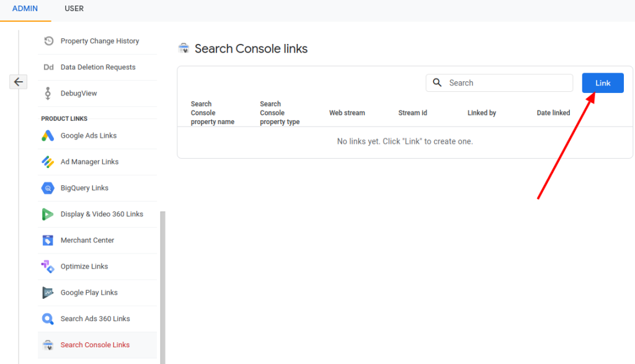Open Property Change History menu item
The image size is (635, 364).
coord(99,41)
